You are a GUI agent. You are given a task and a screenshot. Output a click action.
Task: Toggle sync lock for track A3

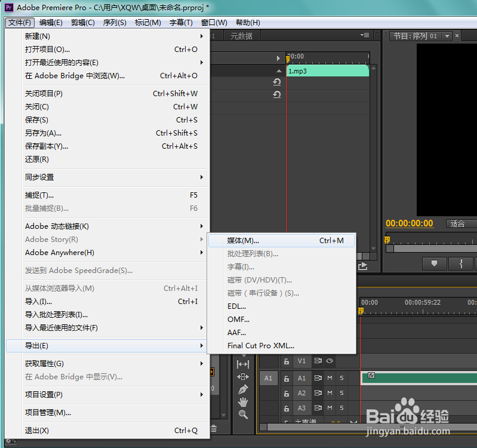click(x=318, y=408)
